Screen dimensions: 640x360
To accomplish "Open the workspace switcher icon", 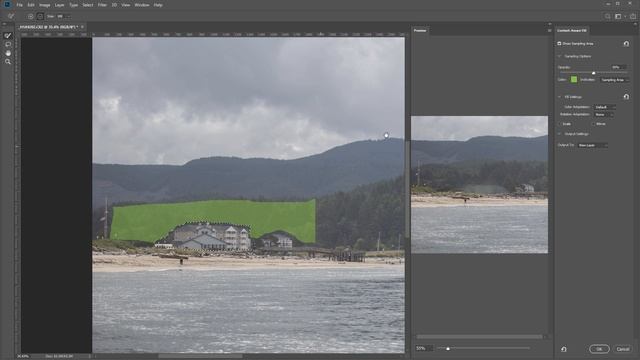I will (x=619, y=16).
